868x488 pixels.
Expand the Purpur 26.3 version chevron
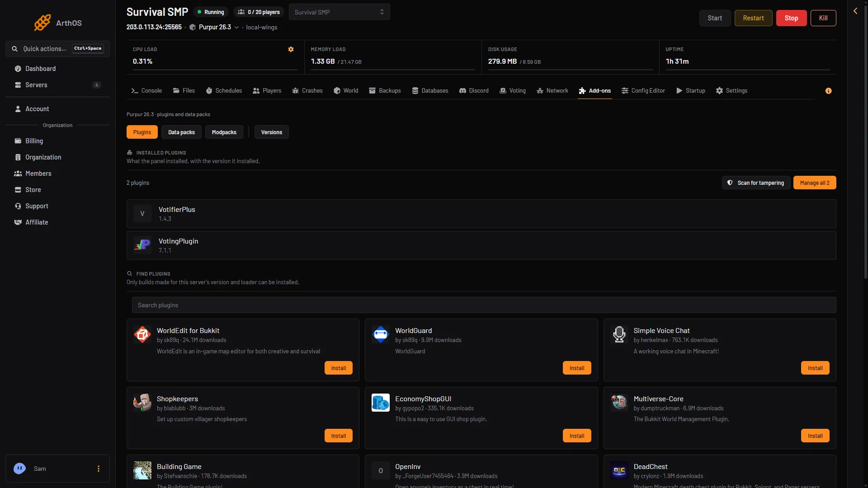[x=236, y=28]
